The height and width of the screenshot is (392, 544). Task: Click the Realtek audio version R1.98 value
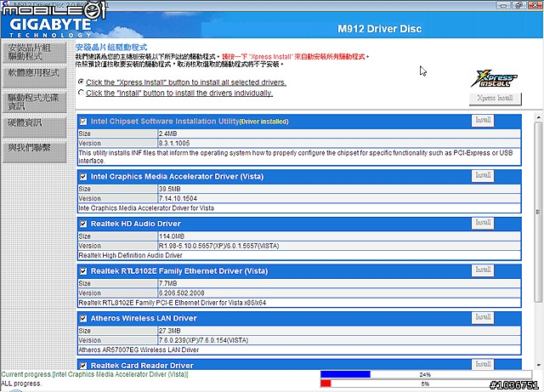[219, 246]
